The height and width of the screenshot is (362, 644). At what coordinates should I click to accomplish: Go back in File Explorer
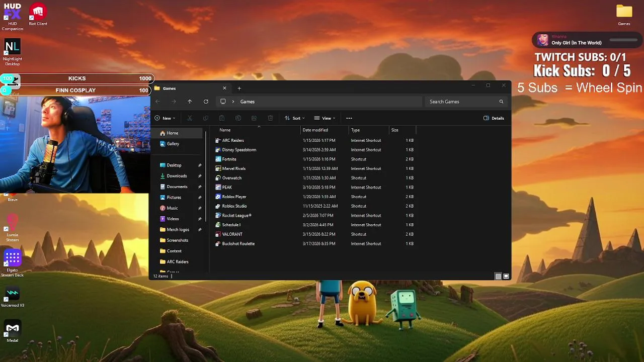(x=157, y=102)
